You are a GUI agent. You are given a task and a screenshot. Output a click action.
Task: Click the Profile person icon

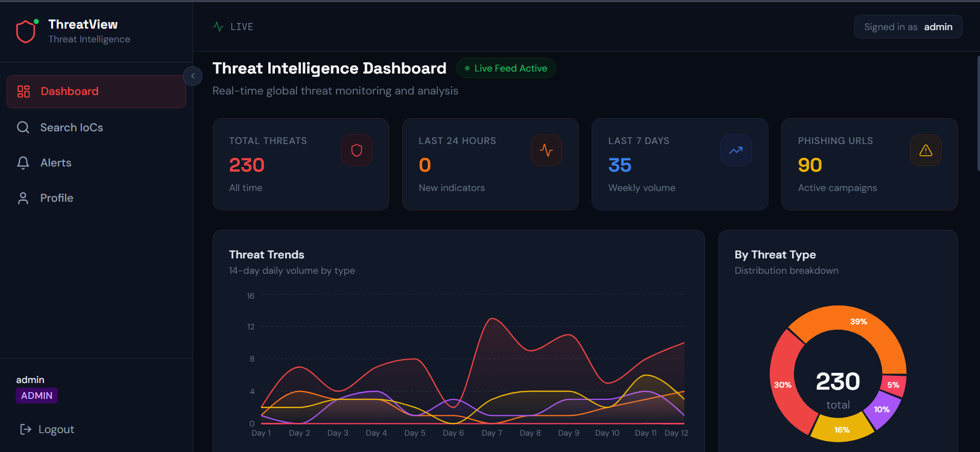pyautogui.click(x=23, y=198)
